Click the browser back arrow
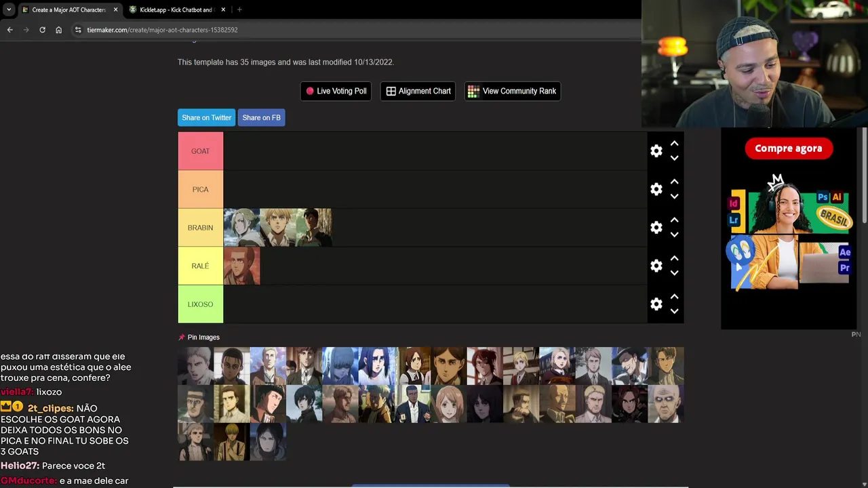Image resolution: width=868 pixels, height=488 pixels. pyautogui.click(x=9, y=30)
